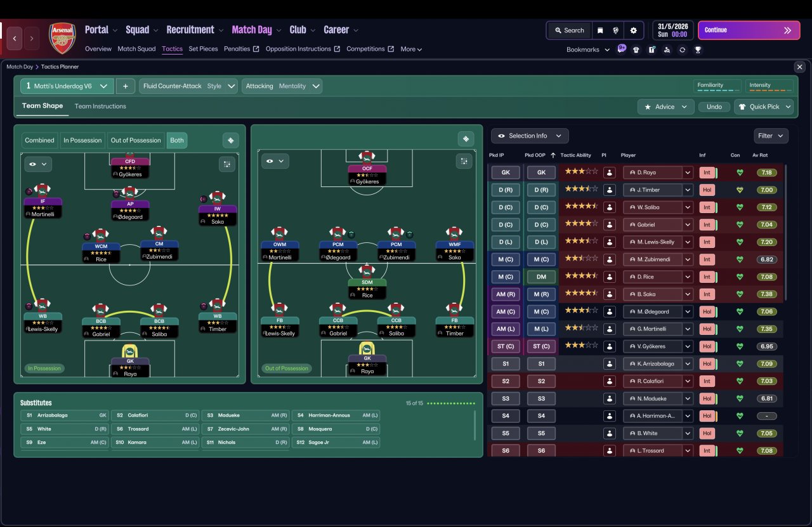The image size is (812, 527).
Task: Open the Filter dropdown
Action: pos(771,136)
